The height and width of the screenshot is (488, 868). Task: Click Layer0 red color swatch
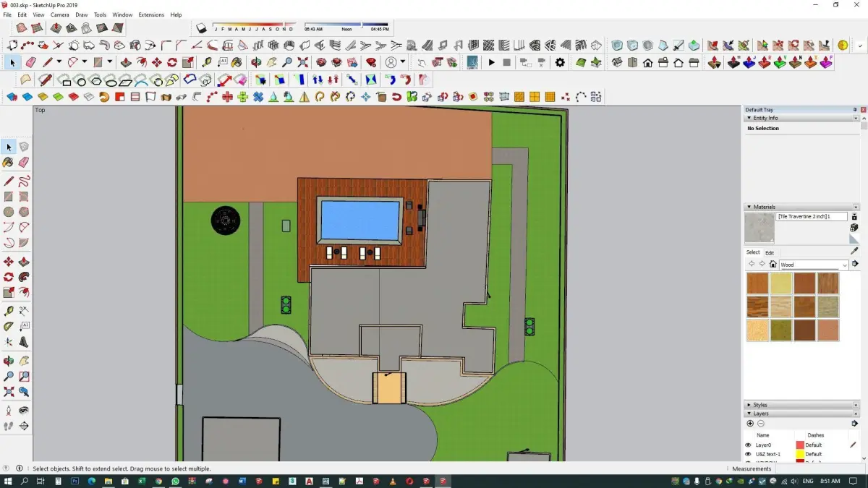(800, 445)
